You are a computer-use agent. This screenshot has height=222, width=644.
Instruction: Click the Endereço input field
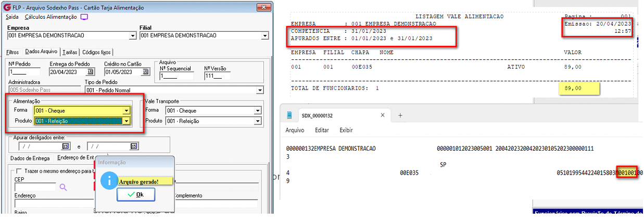click(x=54, y=204)
